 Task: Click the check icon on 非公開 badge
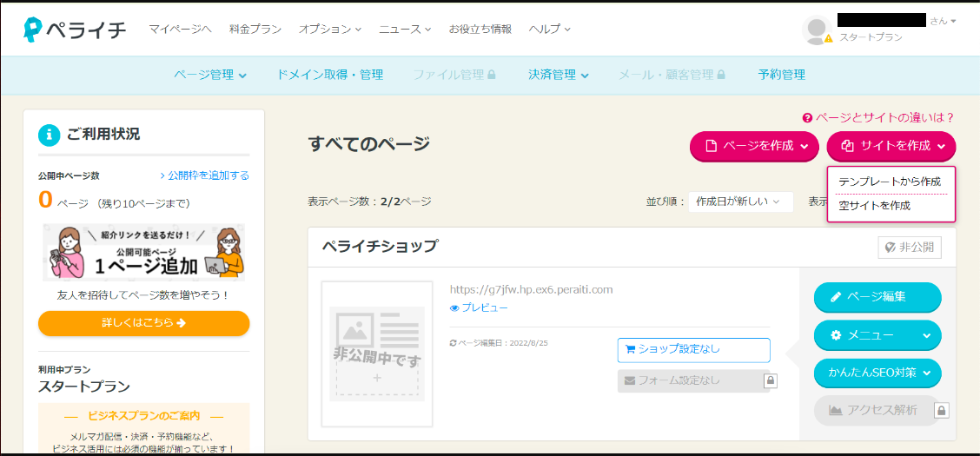click(889, 248)
